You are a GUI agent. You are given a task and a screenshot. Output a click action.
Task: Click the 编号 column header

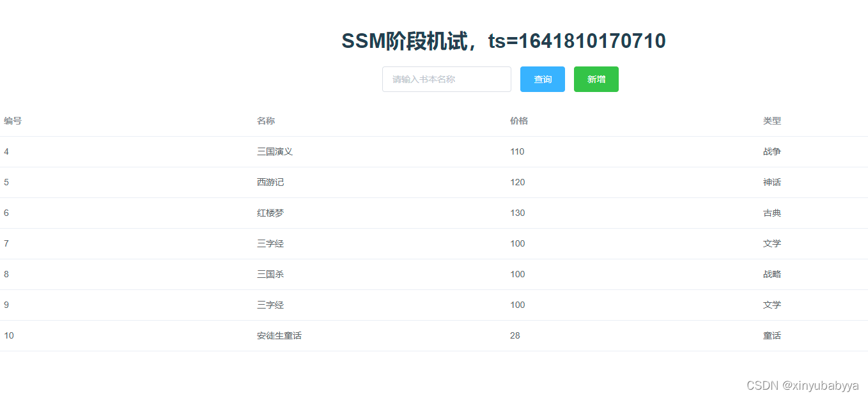coord(13,121)
